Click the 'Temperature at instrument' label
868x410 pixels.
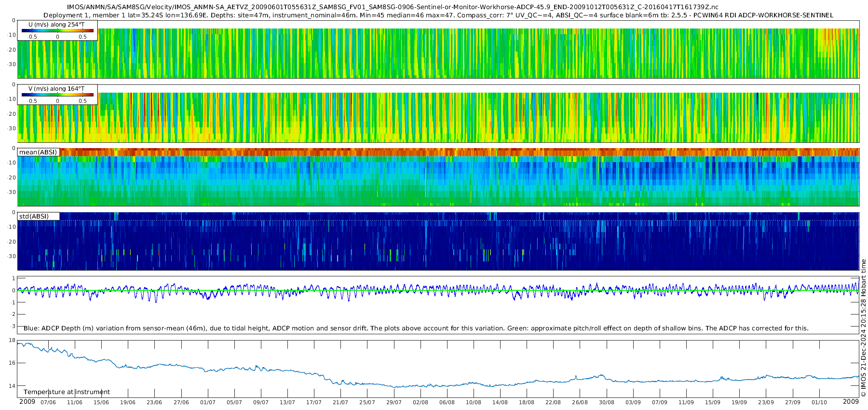pos(67,392)
